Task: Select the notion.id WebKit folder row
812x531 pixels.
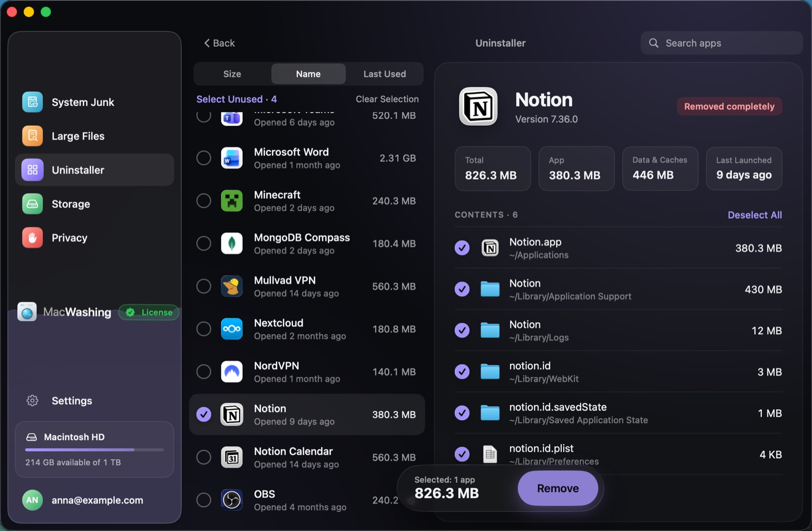Action: pos(618,372)
